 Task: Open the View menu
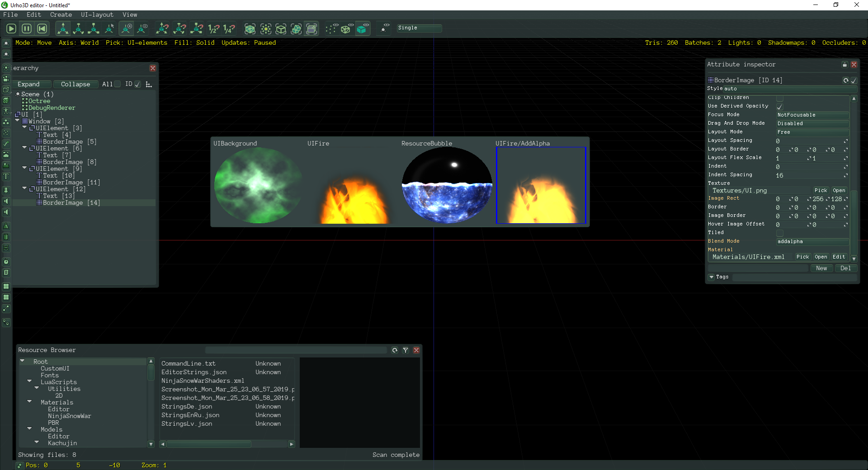130,15
